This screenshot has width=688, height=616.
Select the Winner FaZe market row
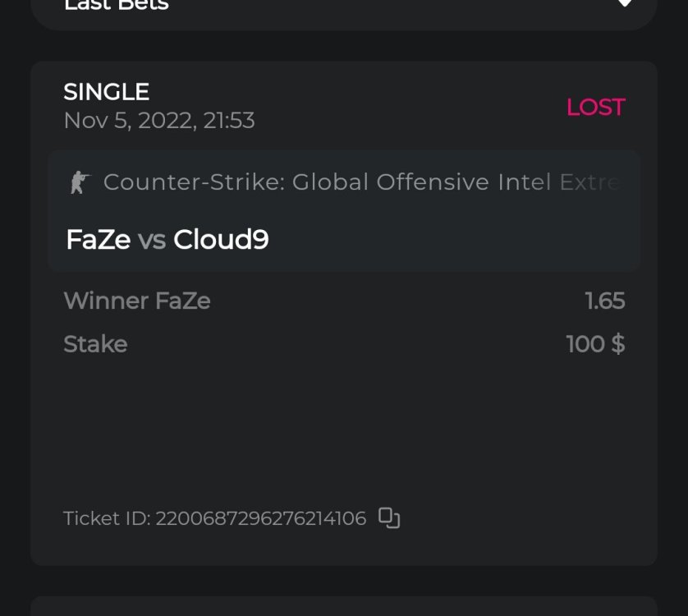[136, 301]
